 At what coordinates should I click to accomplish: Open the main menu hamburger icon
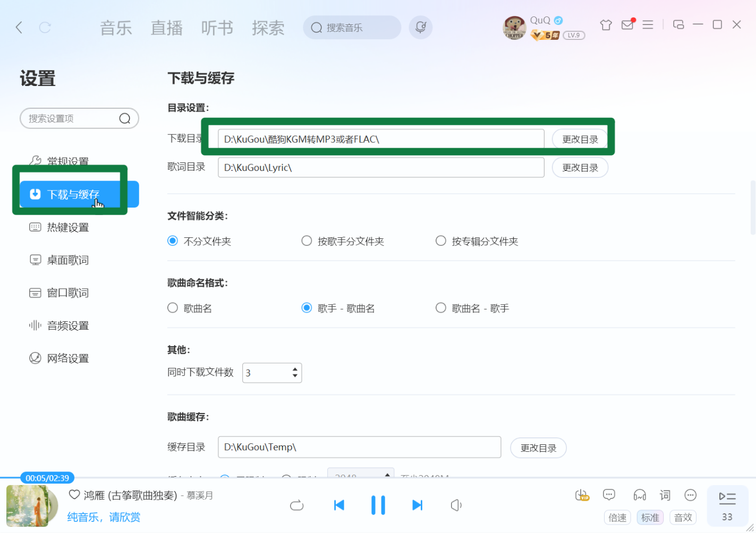coord(648,25)
